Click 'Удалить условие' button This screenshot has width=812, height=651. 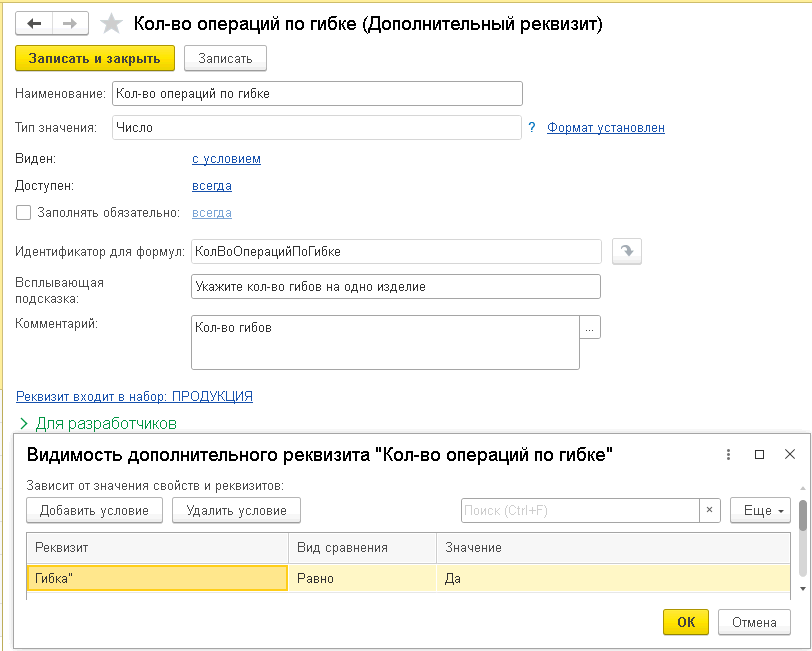(x=236, y=510)
